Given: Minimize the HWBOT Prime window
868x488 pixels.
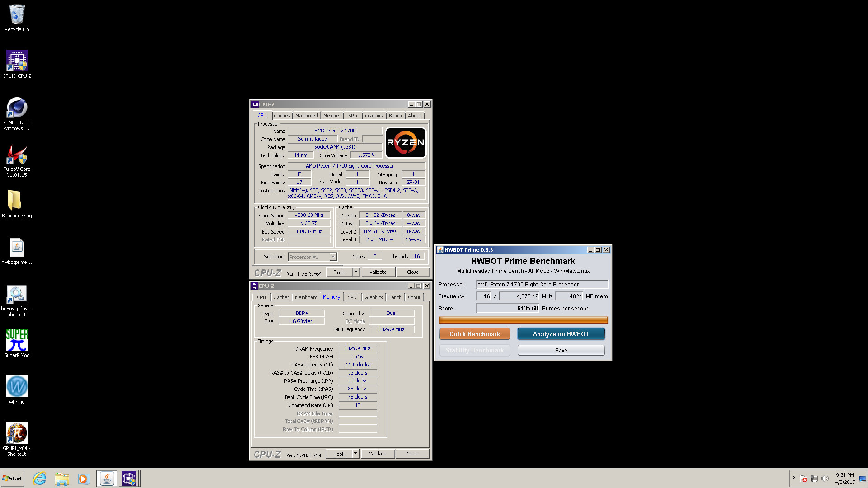Looking at the screenshot, I should [x=590, y=250].
